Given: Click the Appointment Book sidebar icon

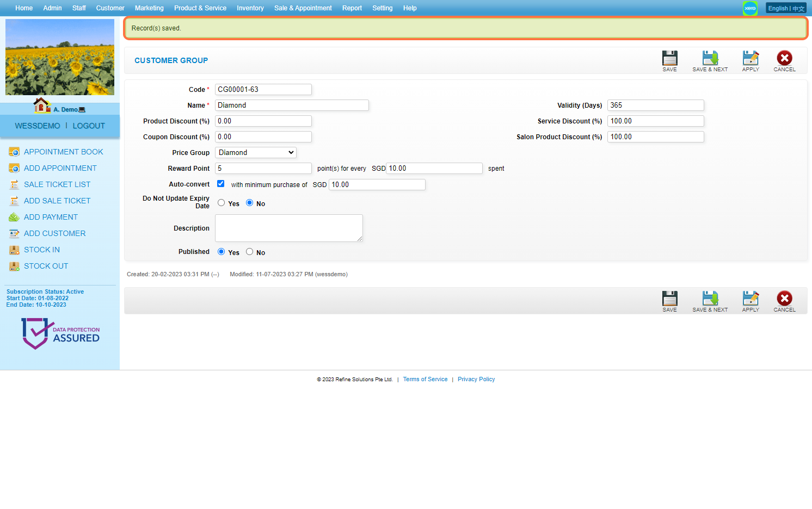Looking at the screenshot, I should pos(14,152).
